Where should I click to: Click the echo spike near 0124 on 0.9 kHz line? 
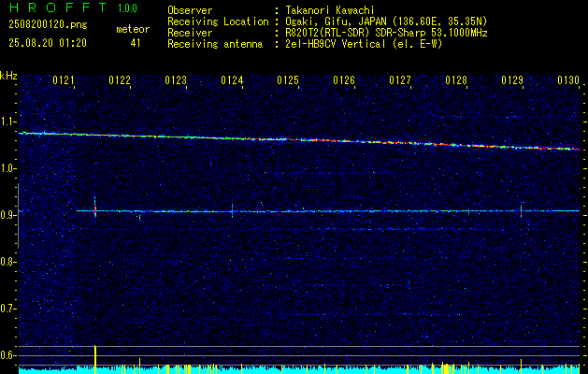pos(232,210)
